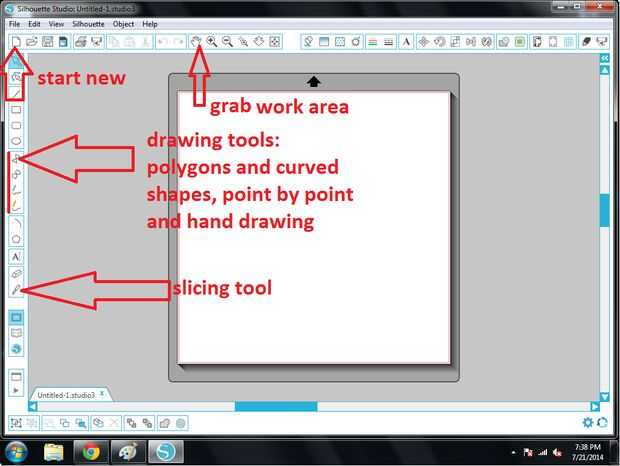Image resolution: width=620 pixels, height=466 pixels.
Task: Close the Untitled-1.studio3 tab
Action: pos(102,394)
